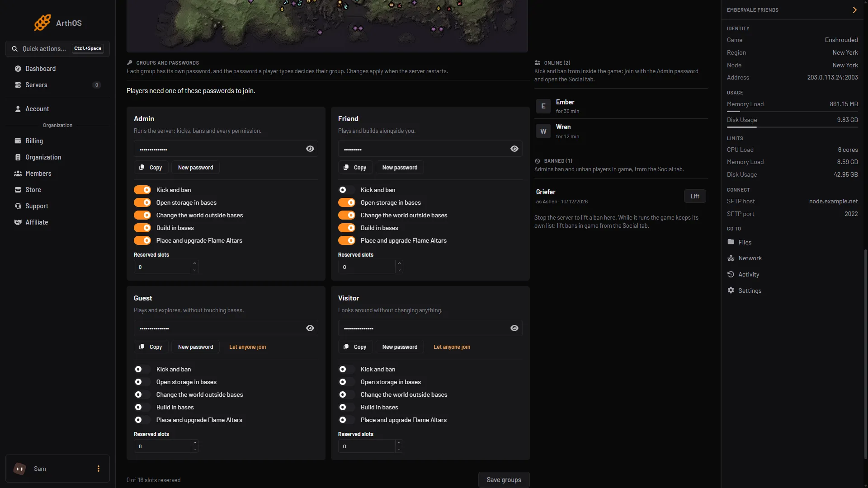Click the Support headset icon

(18, 206)
